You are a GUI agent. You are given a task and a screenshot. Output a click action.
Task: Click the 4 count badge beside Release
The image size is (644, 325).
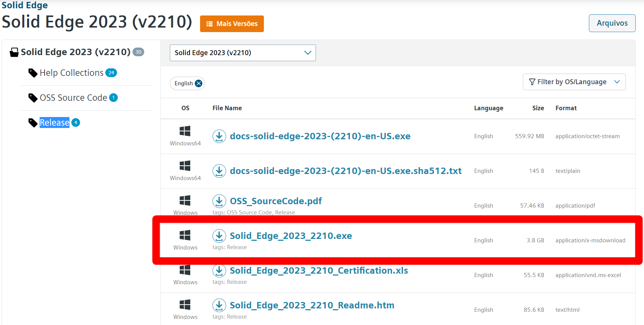point(75,123)
